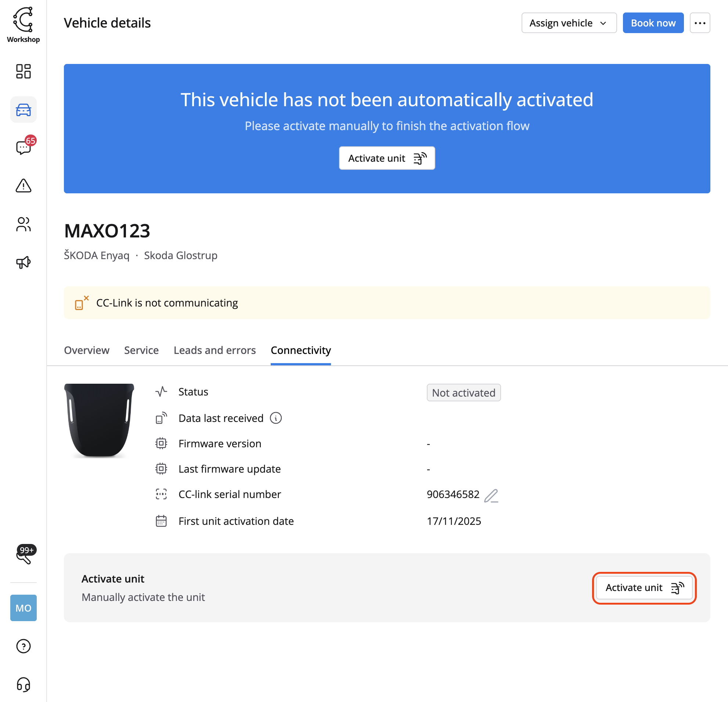
Task: Select the vehicles car icon in sidebar
Action: pyautogui.click(x=24, y=110)
